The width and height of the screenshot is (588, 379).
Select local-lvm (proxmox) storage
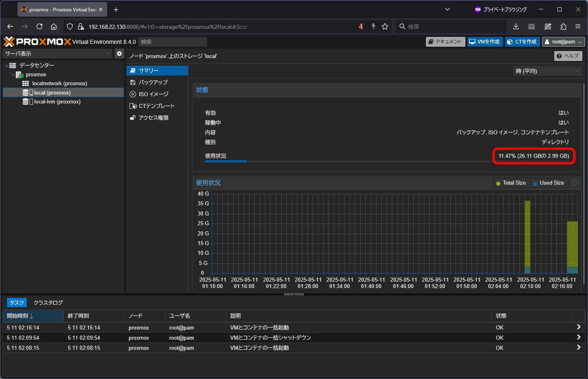coord(63,102)
